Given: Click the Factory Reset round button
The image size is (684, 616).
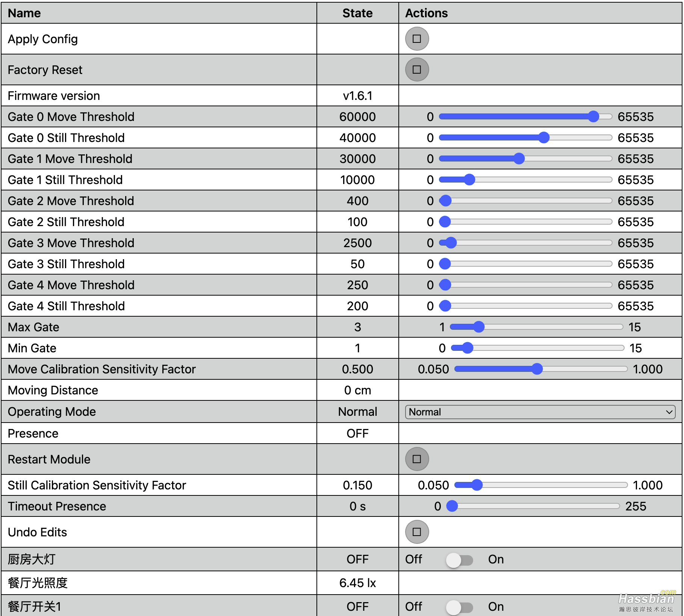Looking at the screenshot, I should (417, 69).
